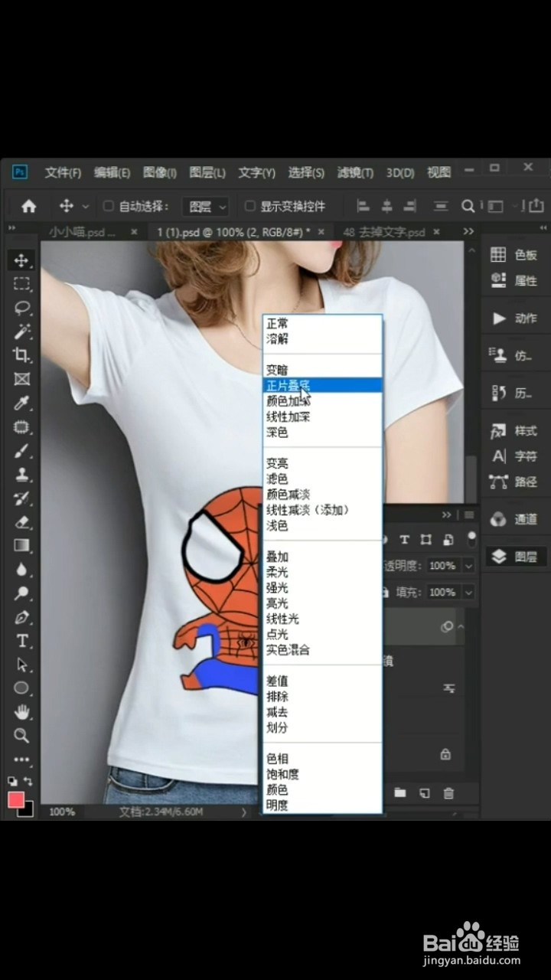This screenshot has height=980, width=551.
Task: Open the 不透明度 100% dropdown arrow
Action: tap(468, 566)
